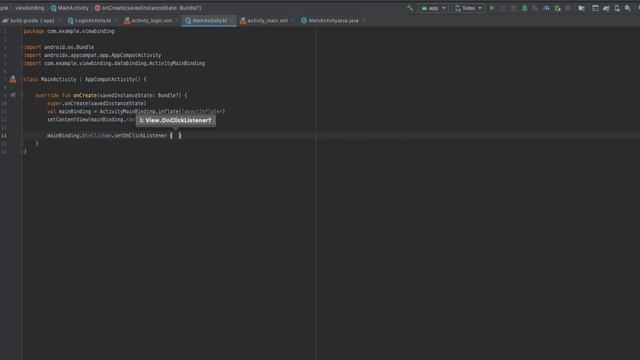Click the 'androidx.appcompat.app.AppCompatActivity' import
The height and width of the screenshot is (360, 640).
[x=102, y=55]
